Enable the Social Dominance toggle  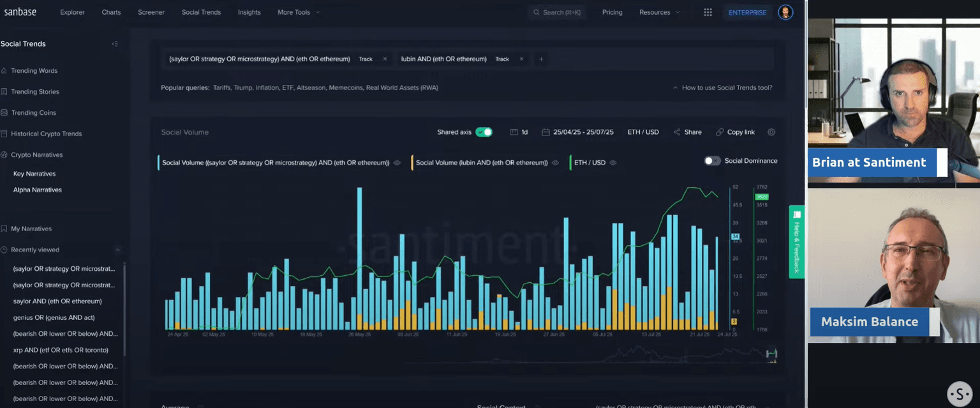[x=712, y=161]
